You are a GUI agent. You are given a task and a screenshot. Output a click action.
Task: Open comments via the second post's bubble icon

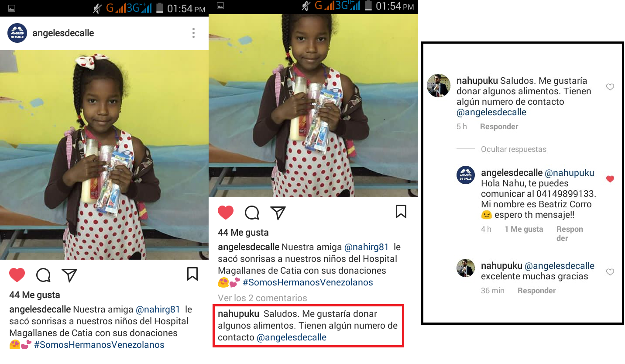tap(252, 213)
